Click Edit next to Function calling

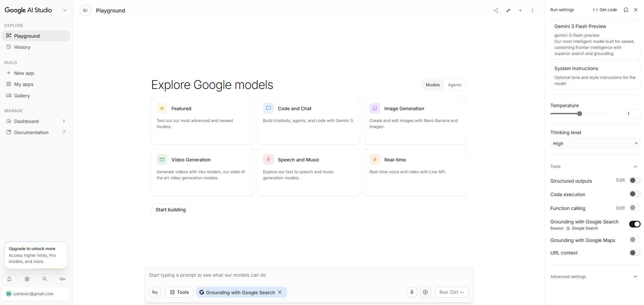click(620, 208)
